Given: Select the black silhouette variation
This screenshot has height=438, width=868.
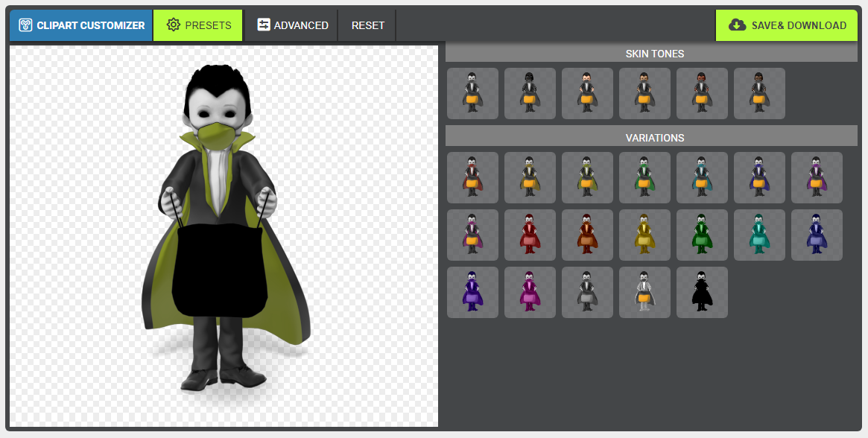Looking at the screenshot, I should click(702, 293).
